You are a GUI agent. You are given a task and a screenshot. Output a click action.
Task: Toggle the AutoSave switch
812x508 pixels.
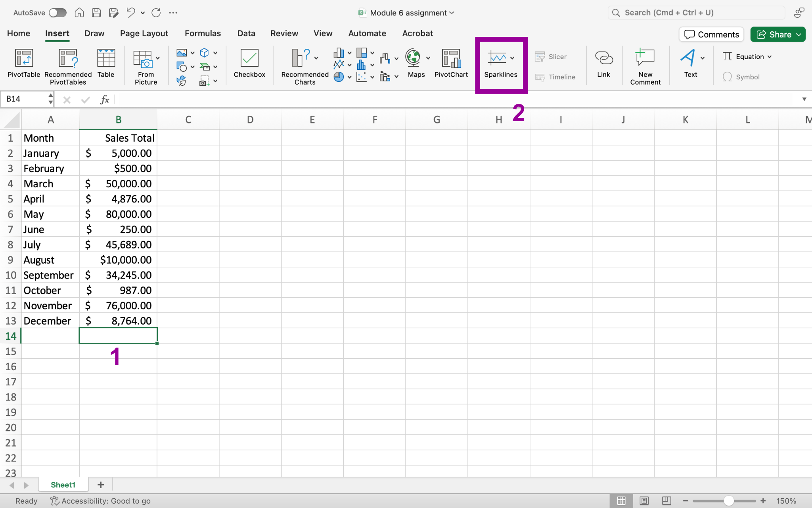57,13
